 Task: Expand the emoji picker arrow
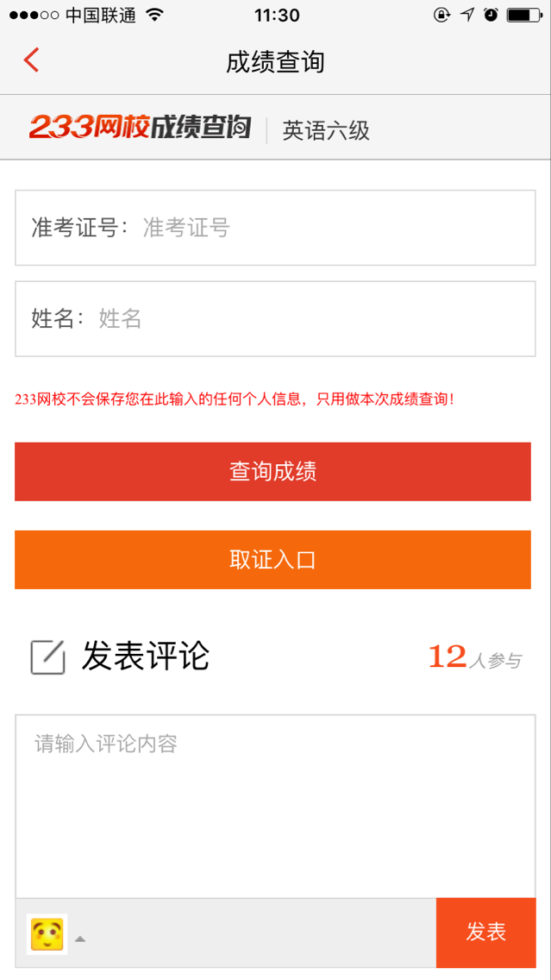point(80,939)
